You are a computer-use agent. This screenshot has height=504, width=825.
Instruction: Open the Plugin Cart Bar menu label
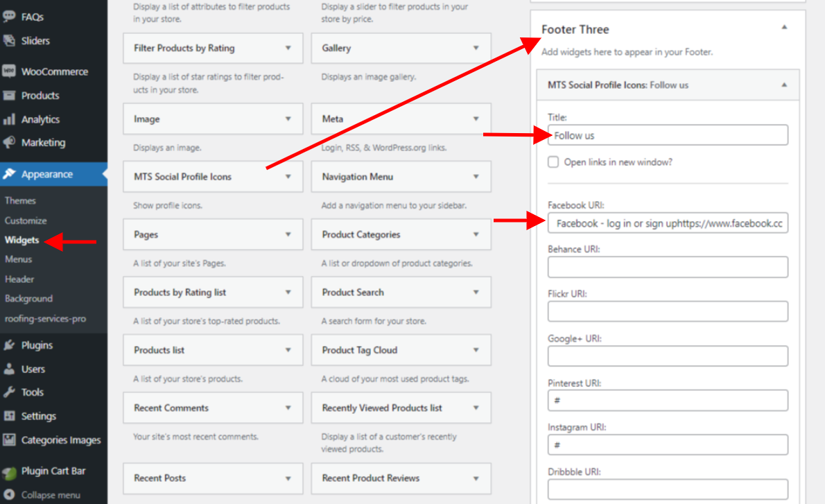tap(53, 471)
